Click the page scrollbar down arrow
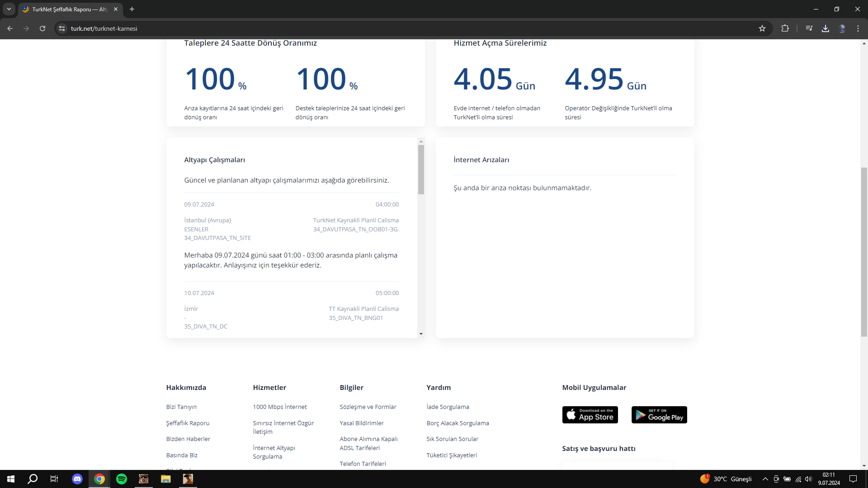 click(864, 466)
